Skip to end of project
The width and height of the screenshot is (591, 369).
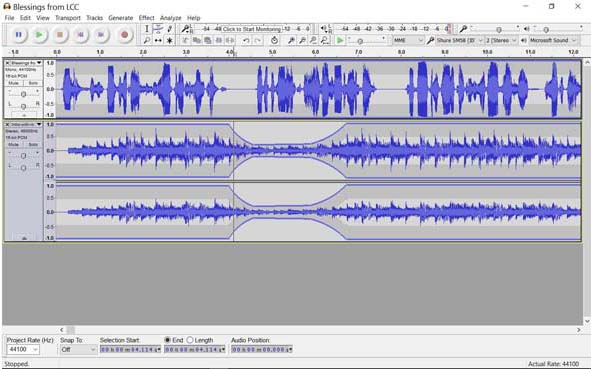(101, 35)
